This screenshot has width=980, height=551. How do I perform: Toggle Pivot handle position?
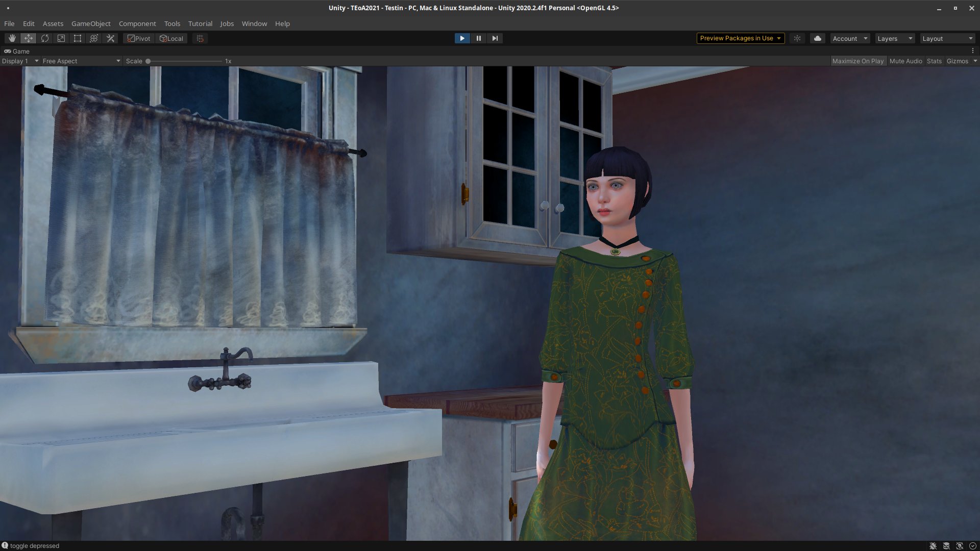pyautogui.click(x=139, y=38)
